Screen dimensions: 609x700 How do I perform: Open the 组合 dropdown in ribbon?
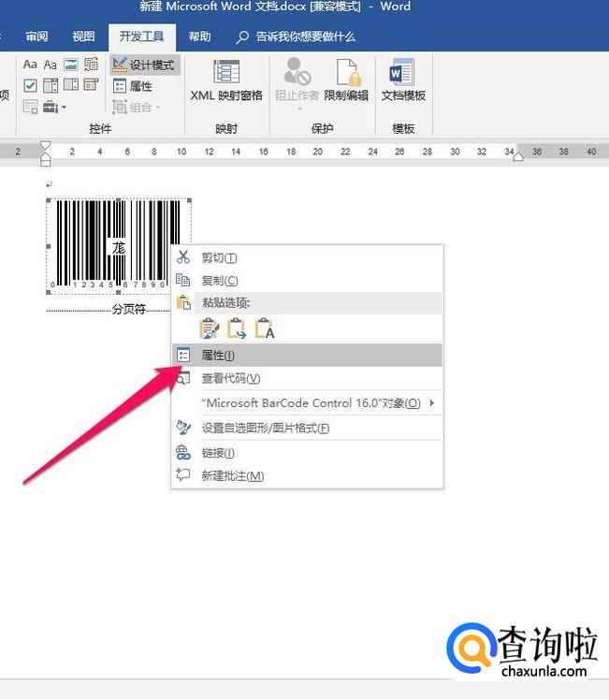[137, 107]
